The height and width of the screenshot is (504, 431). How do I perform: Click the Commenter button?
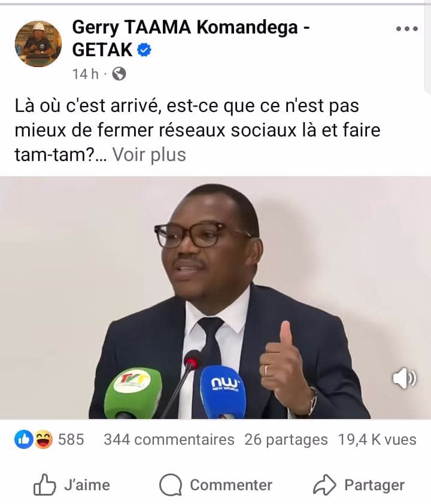(x=215, y=485)
